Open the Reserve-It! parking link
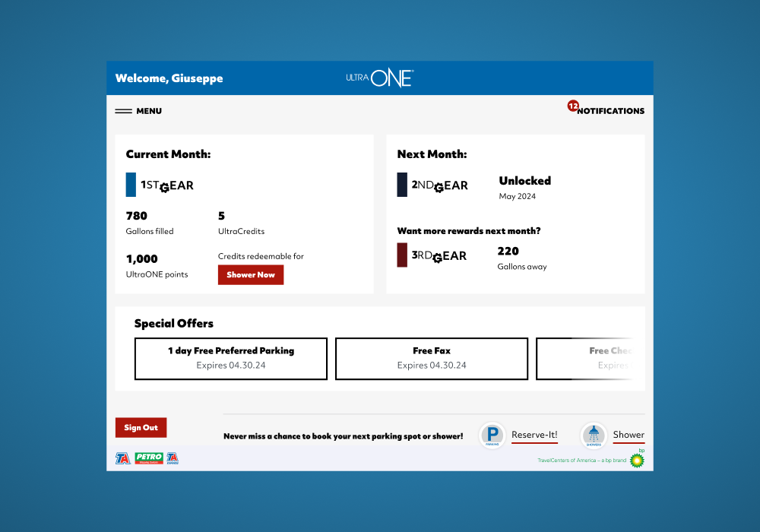Screen dimensions: 760x532 pos(534,435)
